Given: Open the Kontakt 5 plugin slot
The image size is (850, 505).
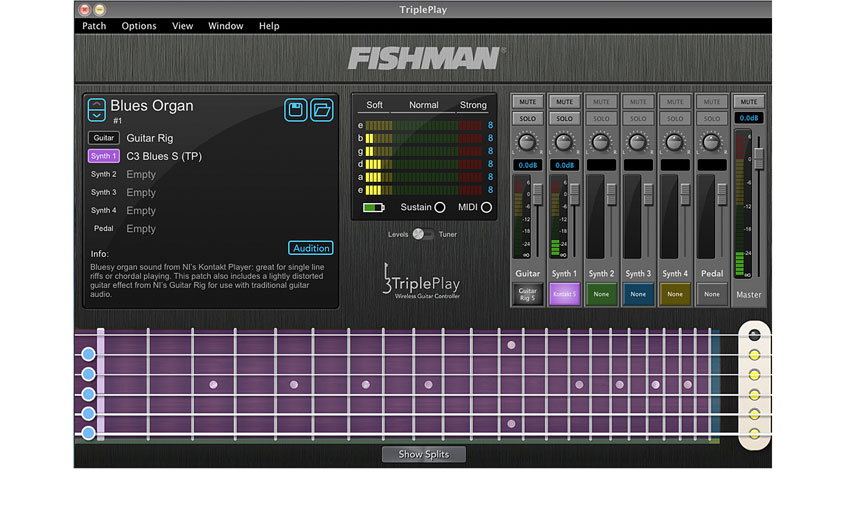Looking at the screenshot, I should tap(564, 294).
